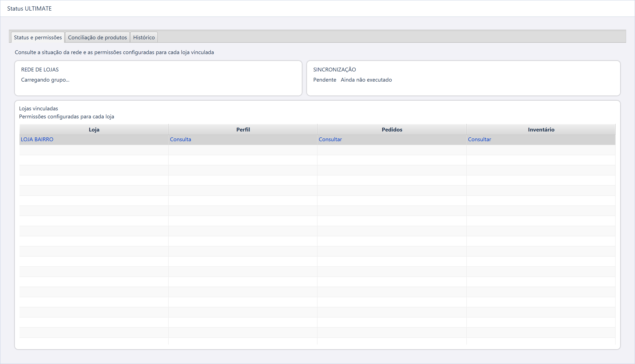This screenshot has height=364, width=635.
Task: Click the first empty row below LOJA BAIRRO
Action: tap(317, 150)
